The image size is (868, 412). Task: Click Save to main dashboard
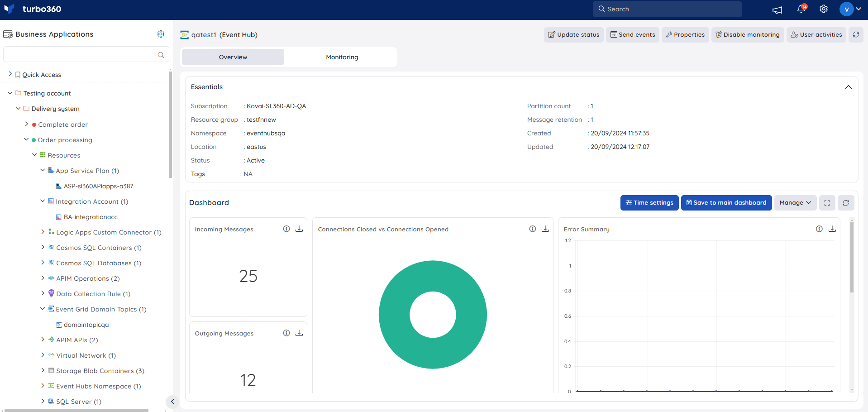click(726, 203)
